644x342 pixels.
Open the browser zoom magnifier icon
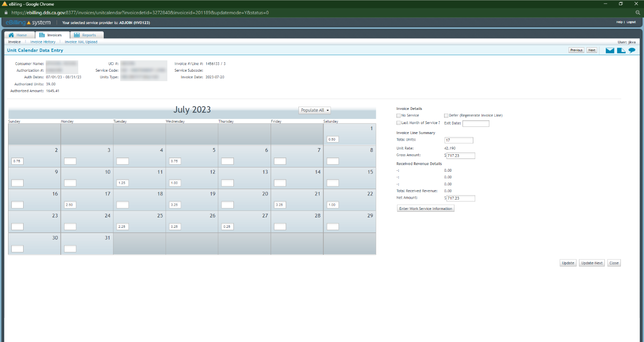click(639, 13)
